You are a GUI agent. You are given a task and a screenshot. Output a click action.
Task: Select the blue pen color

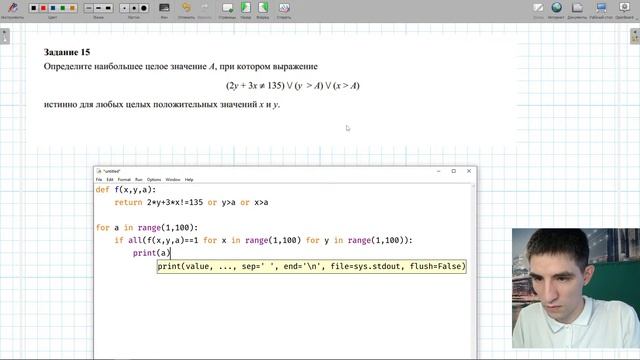click(53, 8)
